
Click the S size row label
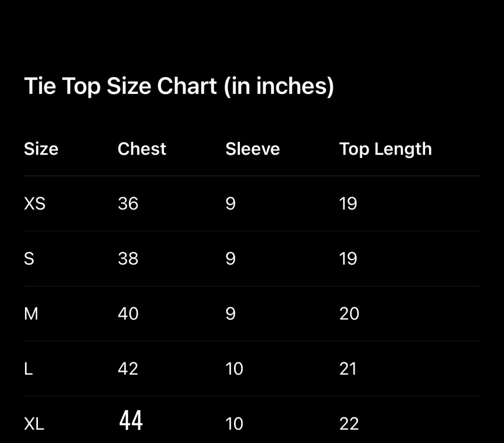29,259
